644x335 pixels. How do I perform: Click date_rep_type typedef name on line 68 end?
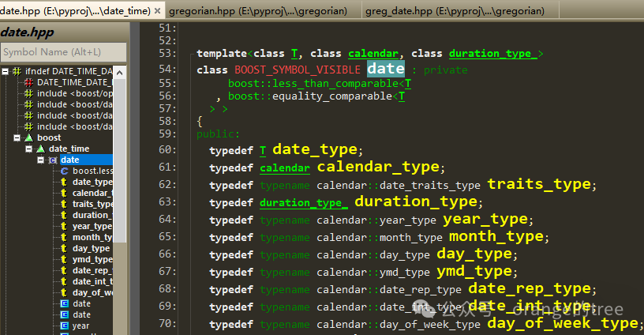coord(530,288)
